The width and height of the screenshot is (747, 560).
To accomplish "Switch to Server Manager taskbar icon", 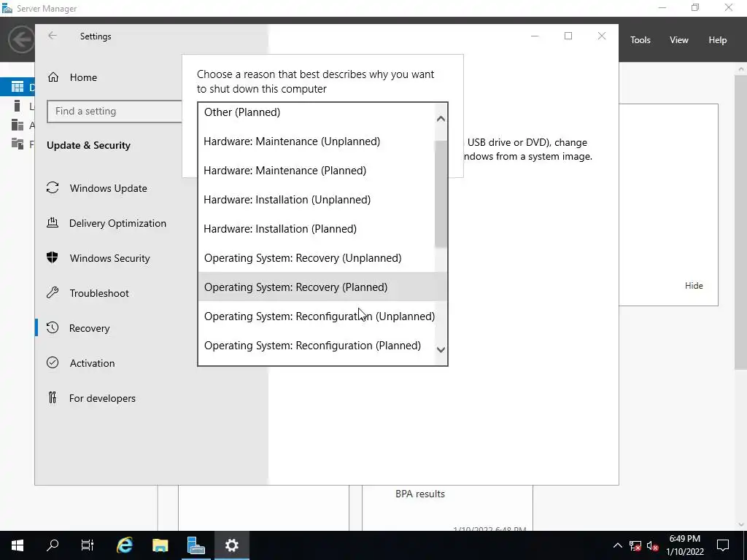I will pos(196,545).
